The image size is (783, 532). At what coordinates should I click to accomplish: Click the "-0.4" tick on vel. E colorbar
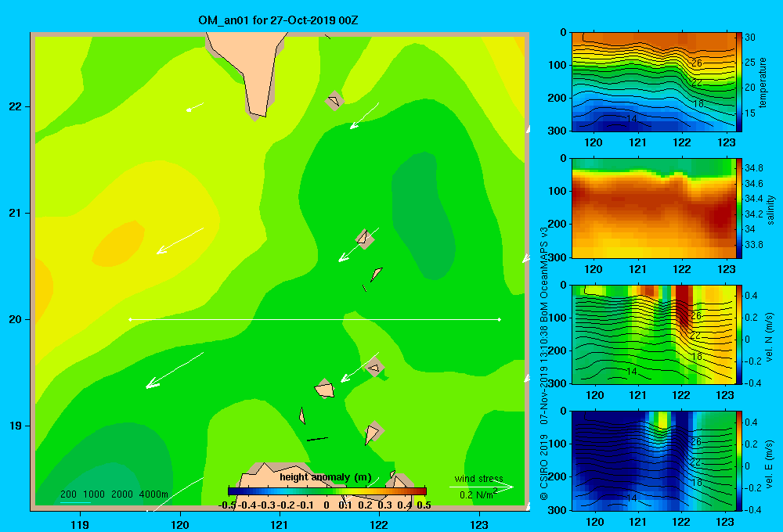[x=752, y=509]
